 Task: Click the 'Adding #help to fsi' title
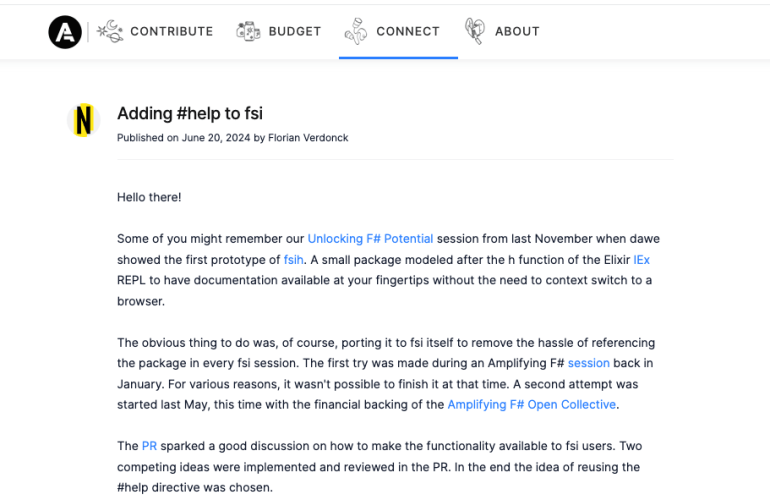coord(190,113)
